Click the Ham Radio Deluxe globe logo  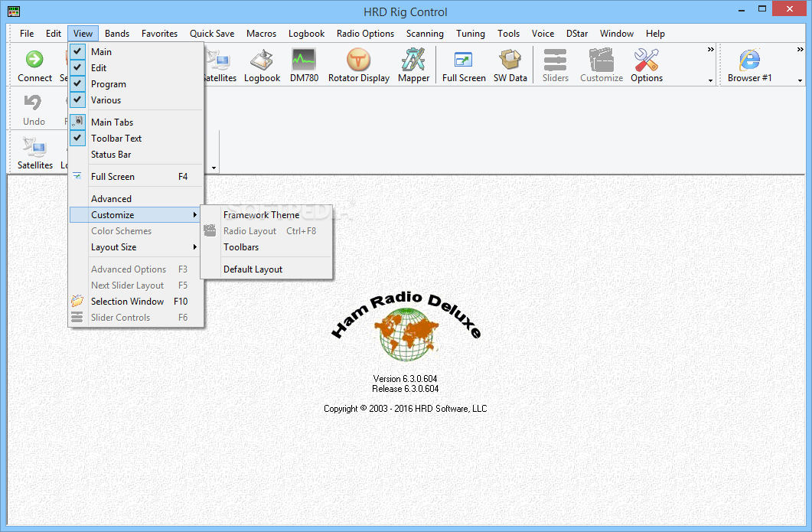(406, 334)
